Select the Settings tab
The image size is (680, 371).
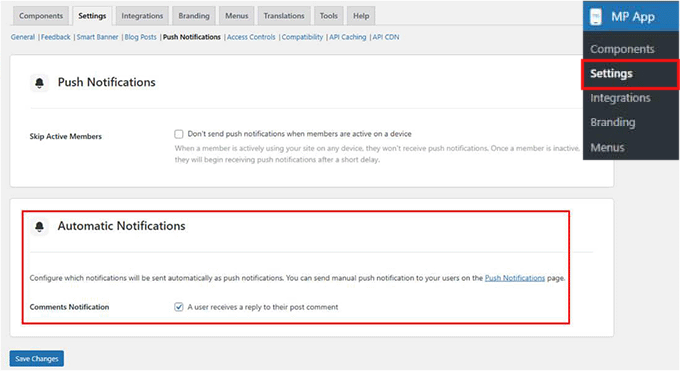[x=92, y=16]
